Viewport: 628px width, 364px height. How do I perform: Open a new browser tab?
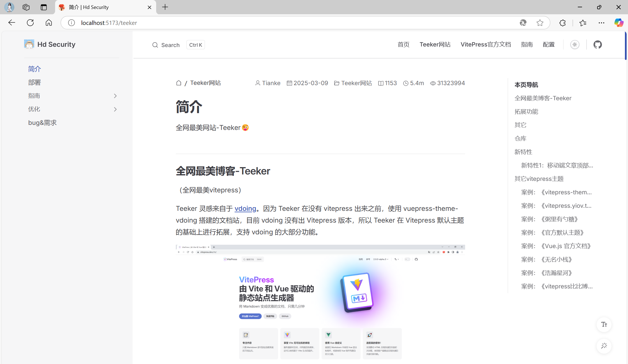(x=165, y=7)
